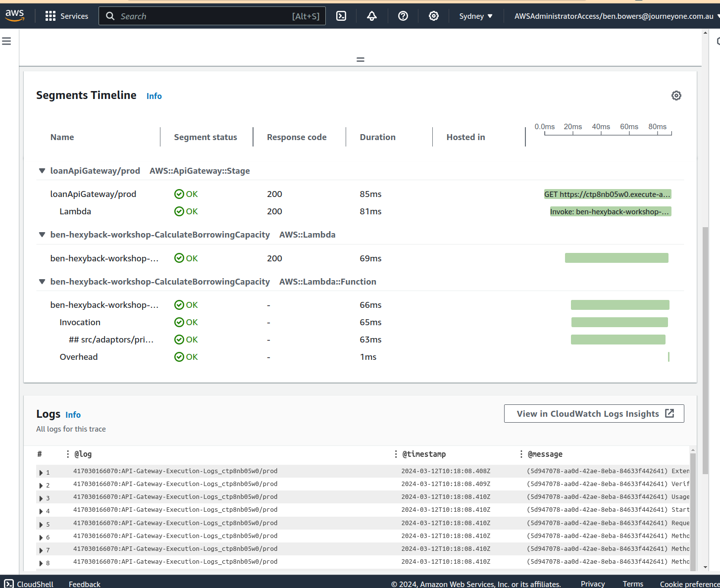Expand log row 4
720x588 pixels.
pyautogui.click(x=41, y=511)
